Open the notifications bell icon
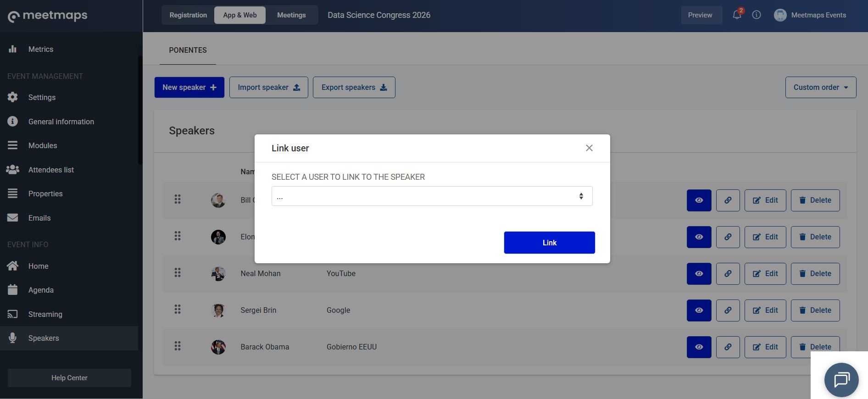Image resolution: width=868 pixels, height=399 pixels. click(x=737, y=15)
